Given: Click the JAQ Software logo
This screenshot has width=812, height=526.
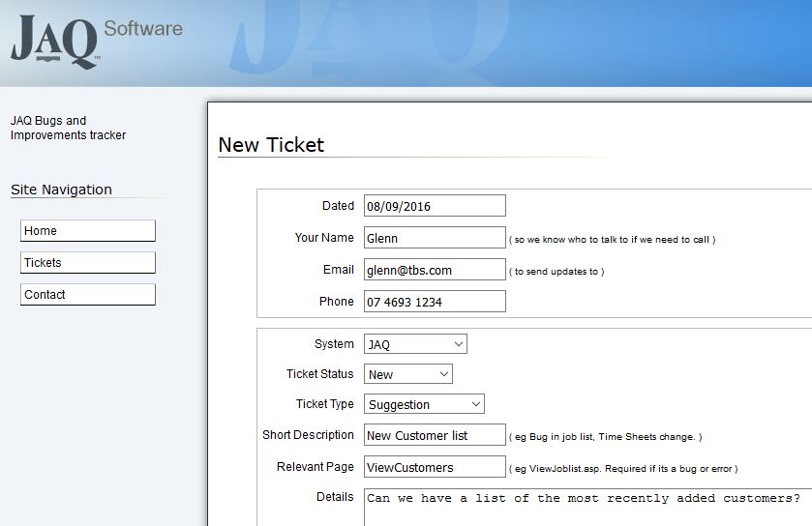Looking at the screenshot, I should (54, 43).
